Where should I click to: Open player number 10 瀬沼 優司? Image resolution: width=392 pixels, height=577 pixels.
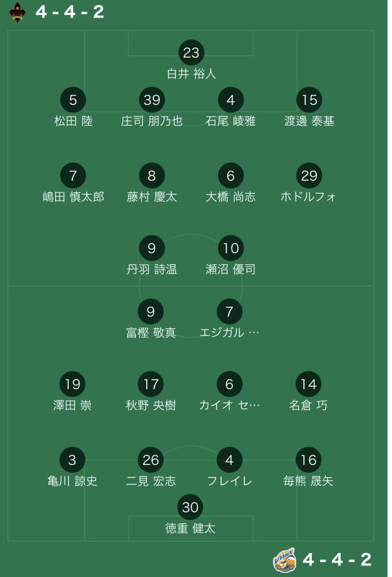[230, 248]
